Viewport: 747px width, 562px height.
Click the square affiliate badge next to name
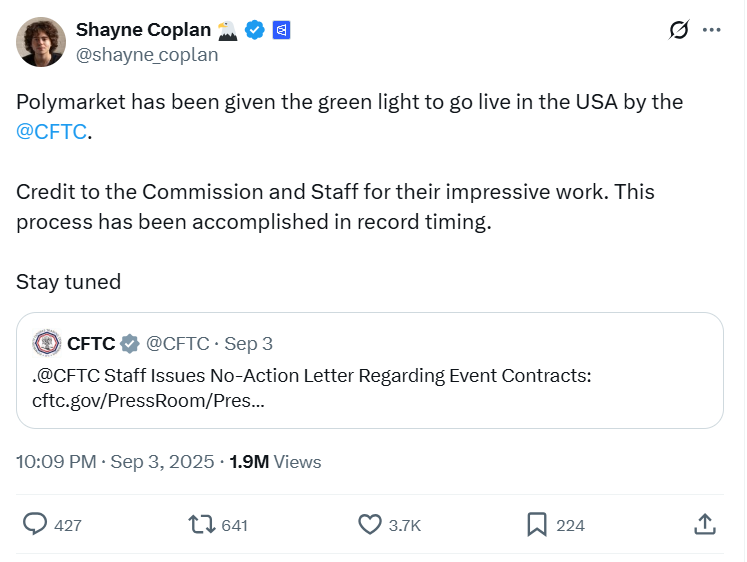click(x=281, y=30)
